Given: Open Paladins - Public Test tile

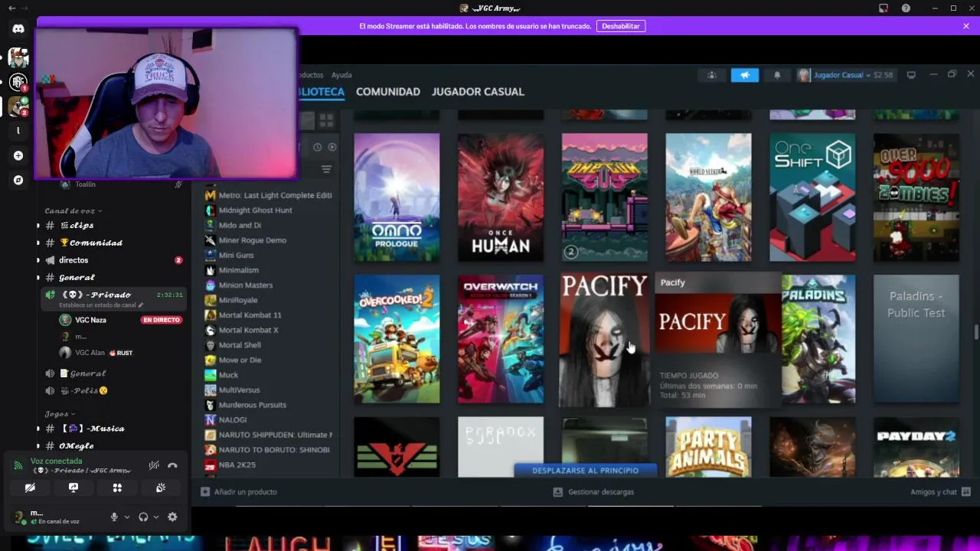Looking at the screenshot, I should pyautogui.click(x=916, y=339).
